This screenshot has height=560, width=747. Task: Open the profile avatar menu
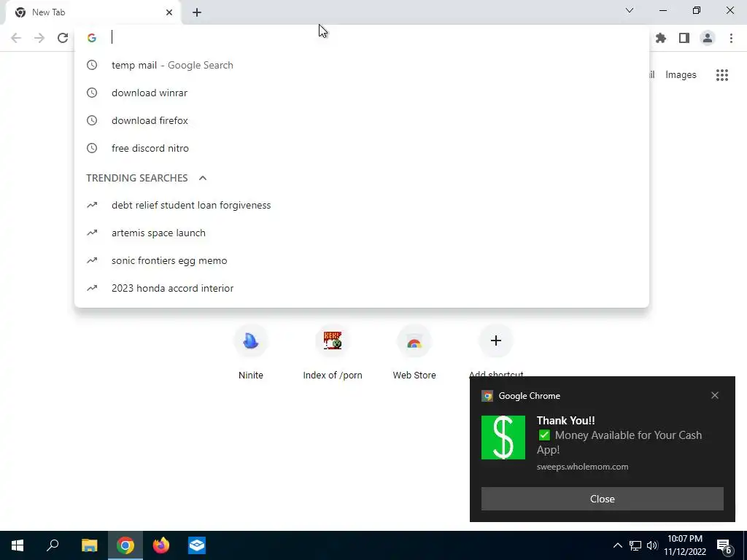[x=708, y=38]
